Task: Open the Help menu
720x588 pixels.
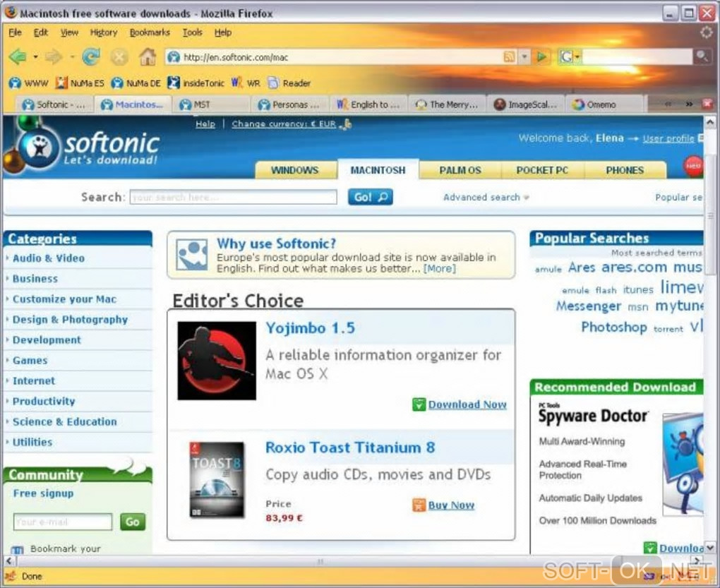Action: [223, 32]
